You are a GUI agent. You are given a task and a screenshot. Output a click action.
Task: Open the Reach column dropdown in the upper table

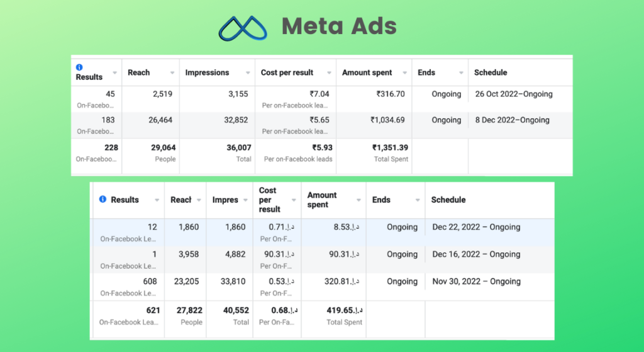[x=172, y=73]
